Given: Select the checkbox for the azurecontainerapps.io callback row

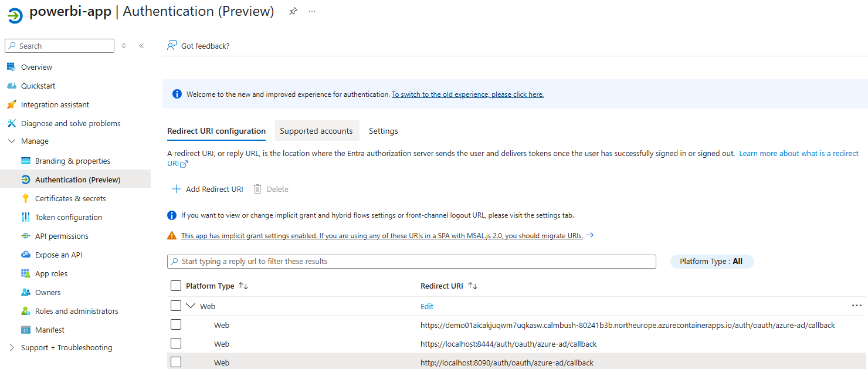Looking at the screenshot, I should pyautogui.click(x=176, y=324).
